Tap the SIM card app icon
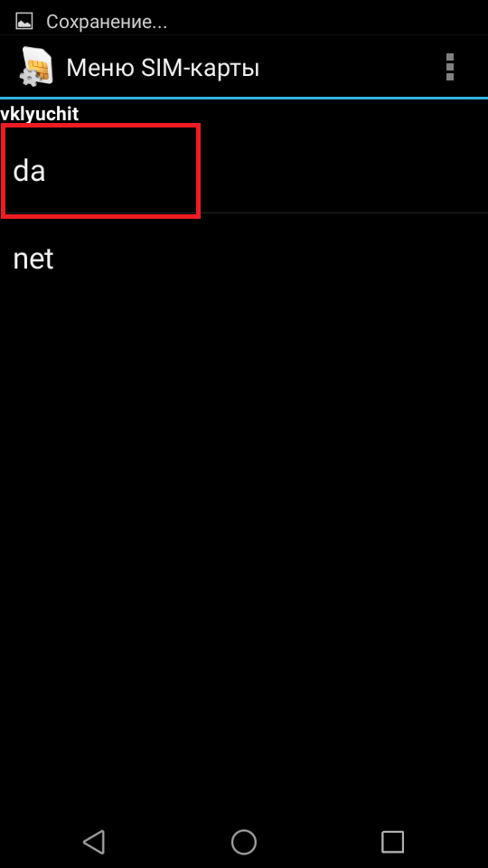This screenshot has width=488, height=868. click(x=35, y=68)
